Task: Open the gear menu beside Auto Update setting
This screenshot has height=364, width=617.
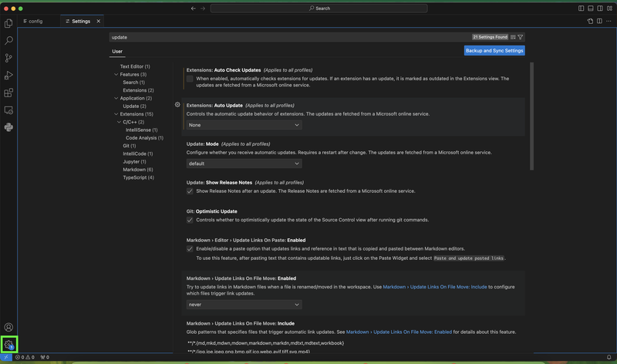Action: coord(177,105)
